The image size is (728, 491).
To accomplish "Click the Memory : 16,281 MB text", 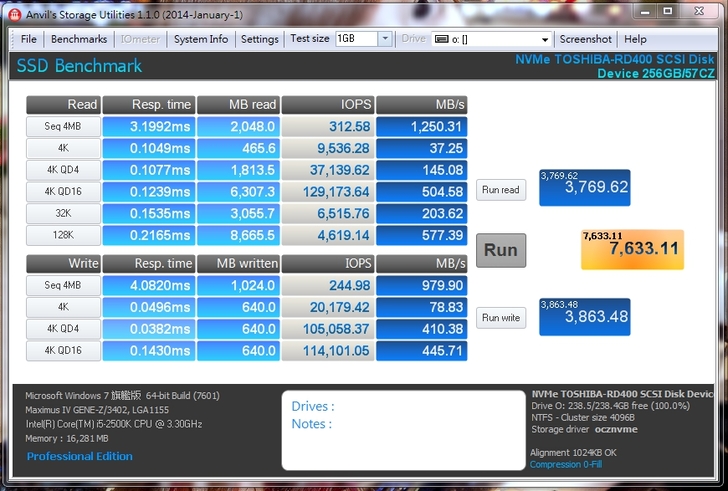I will pos(66,439).
